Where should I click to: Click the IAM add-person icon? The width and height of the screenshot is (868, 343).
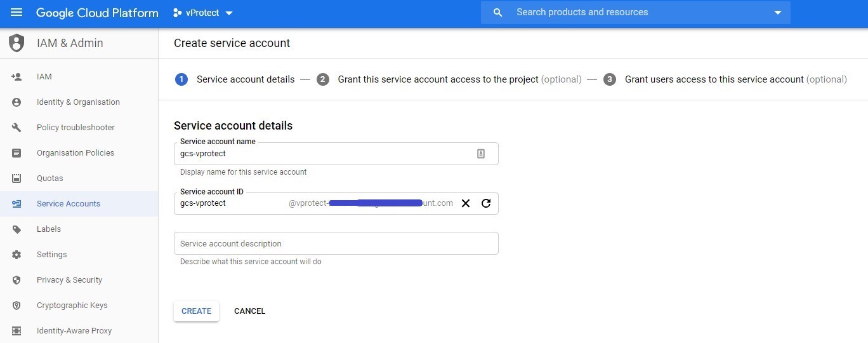16,77
